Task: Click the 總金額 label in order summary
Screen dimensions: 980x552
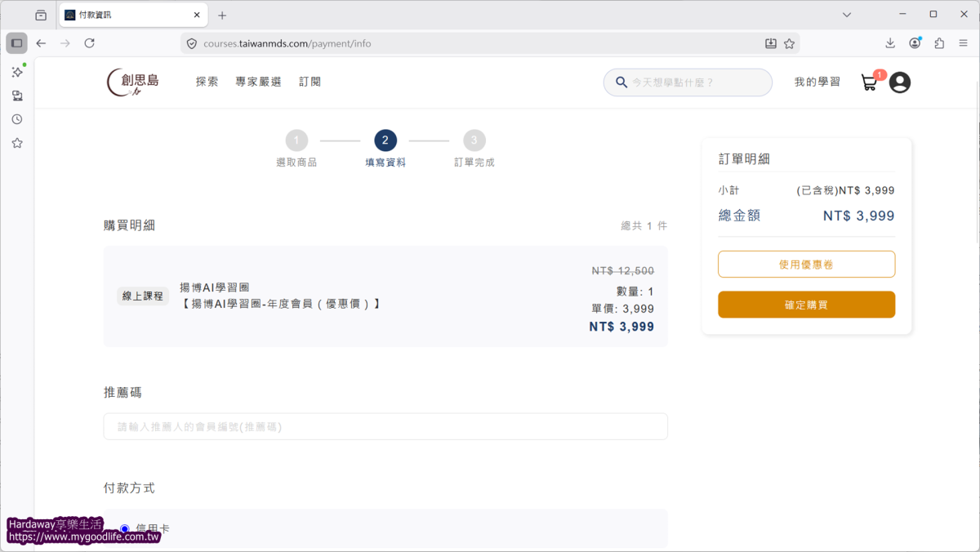Action: (739, 216)
